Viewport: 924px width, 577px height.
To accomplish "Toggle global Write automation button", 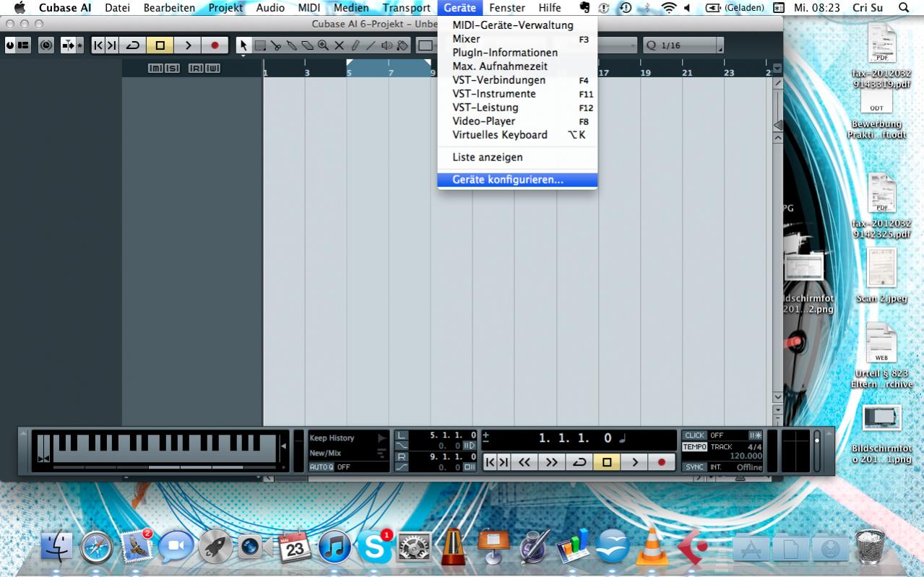I will [x=212, y=68].
